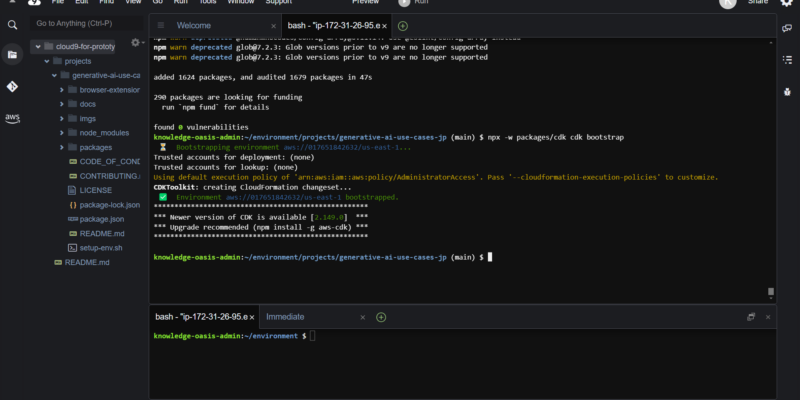Viewport: 800px width, 400px height.
Task: Expand the packages folder
Action: coord(63,146)
